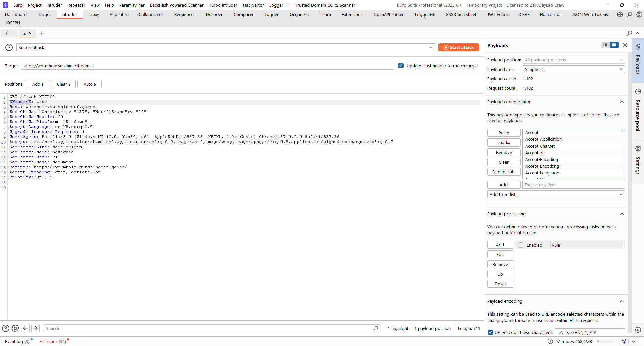Click the bottom-right sidebar gear icon
The width and height of the screenshot is (644, 346).
[x=638, y=330]
